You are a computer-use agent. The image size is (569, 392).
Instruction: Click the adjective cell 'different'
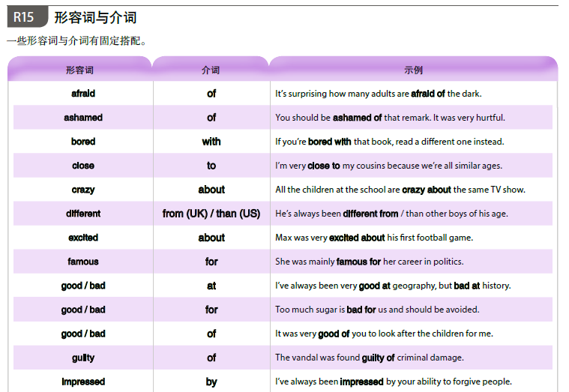(83, 214)
